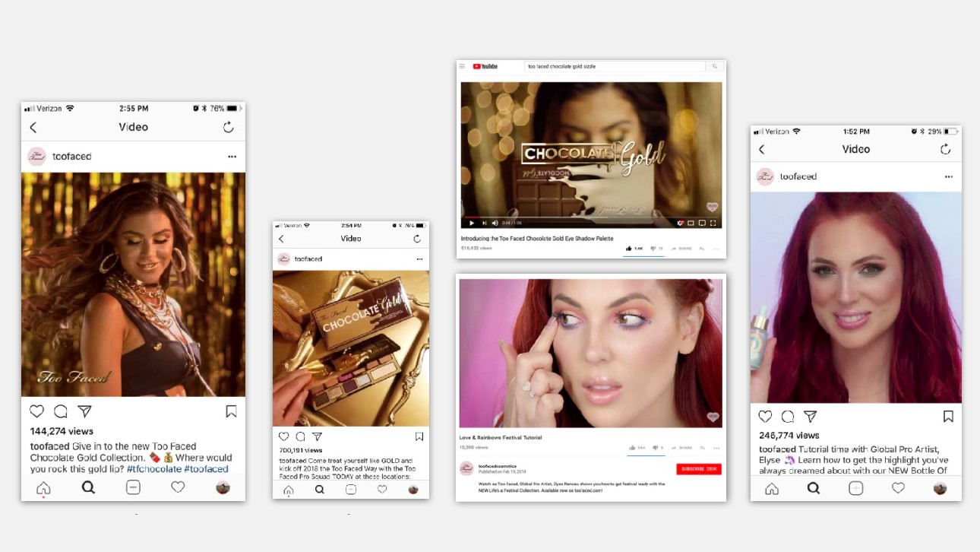
Task: Click the YouTube search magnifier button
Action: point(715,67)
